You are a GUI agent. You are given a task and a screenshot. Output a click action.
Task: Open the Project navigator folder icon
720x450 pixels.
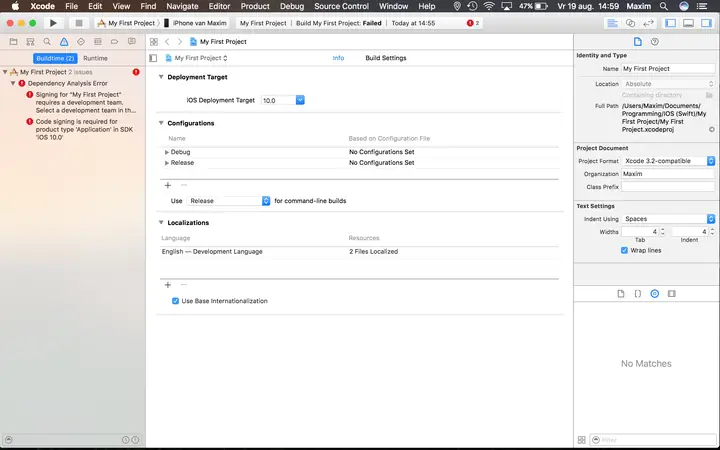pos(13,42)
